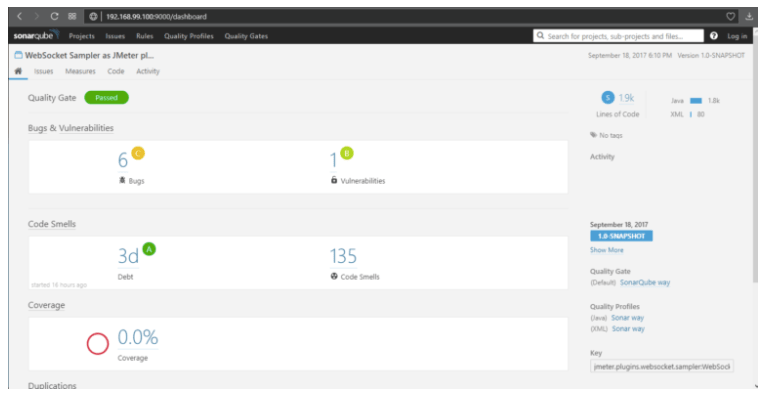Click the Java language bar
The image size is (771, 398).
696,100
